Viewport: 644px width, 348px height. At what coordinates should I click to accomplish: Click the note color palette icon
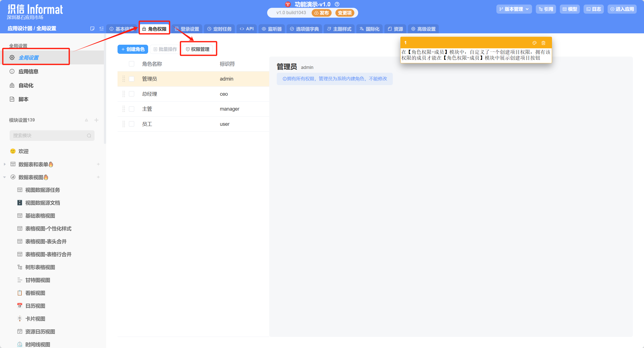coord(534,43)
